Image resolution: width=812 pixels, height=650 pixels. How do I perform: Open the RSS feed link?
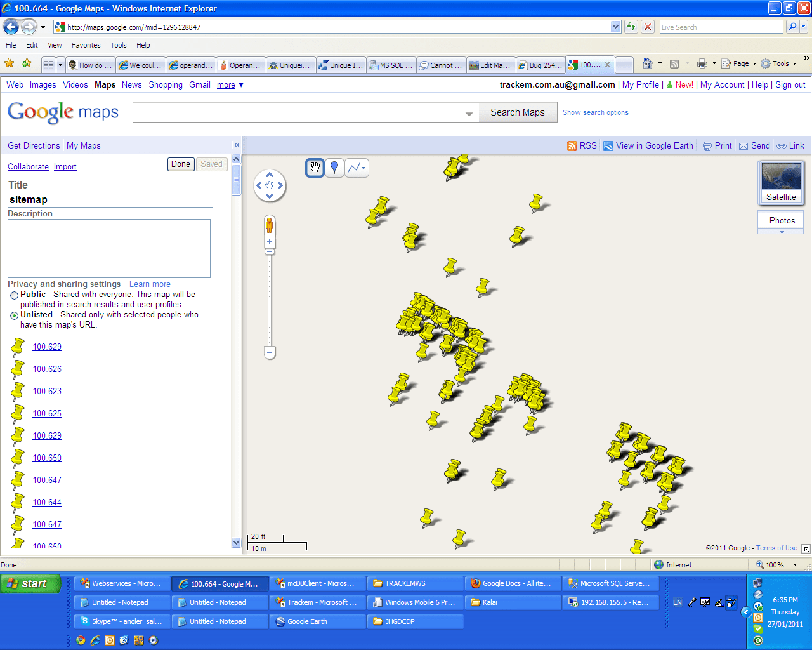(x=582, y=145)
